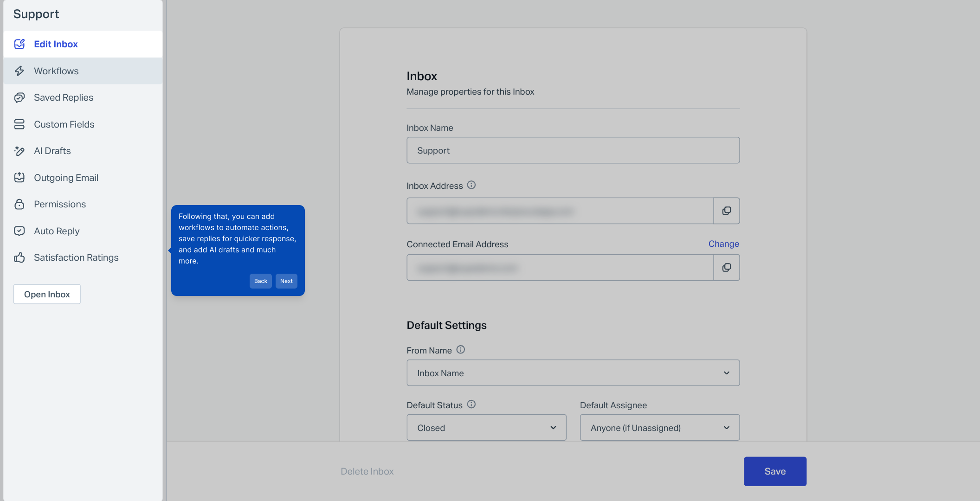Image resolution: width=980 pixels, height=501 pixels.
Task: Open the Default Assignee dropdown
Action: (659, 428)
